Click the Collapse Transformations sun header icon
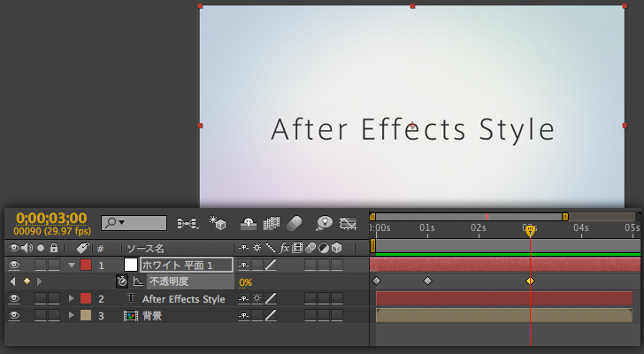 tap(257, 248)
